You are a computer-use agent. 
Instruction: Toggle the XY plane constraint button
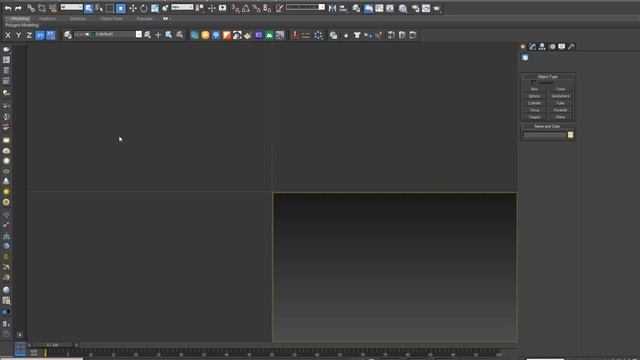click(40, 36)
